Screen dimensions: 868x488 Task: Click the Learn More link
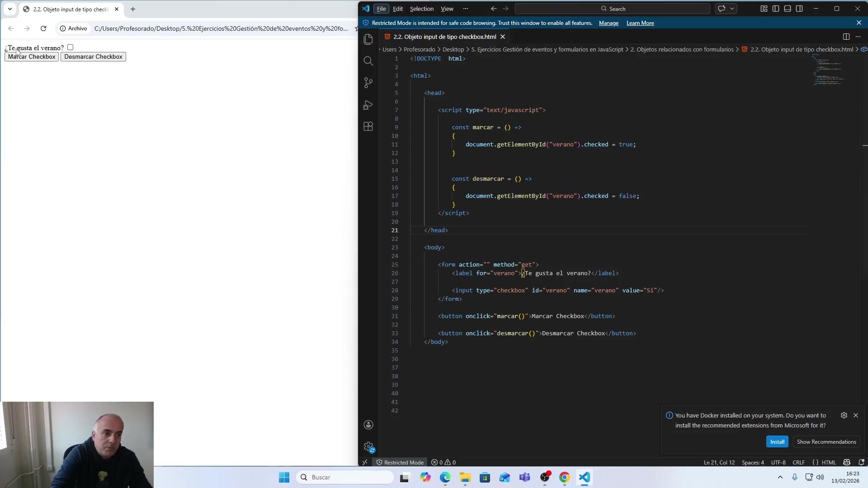[640, 23]
